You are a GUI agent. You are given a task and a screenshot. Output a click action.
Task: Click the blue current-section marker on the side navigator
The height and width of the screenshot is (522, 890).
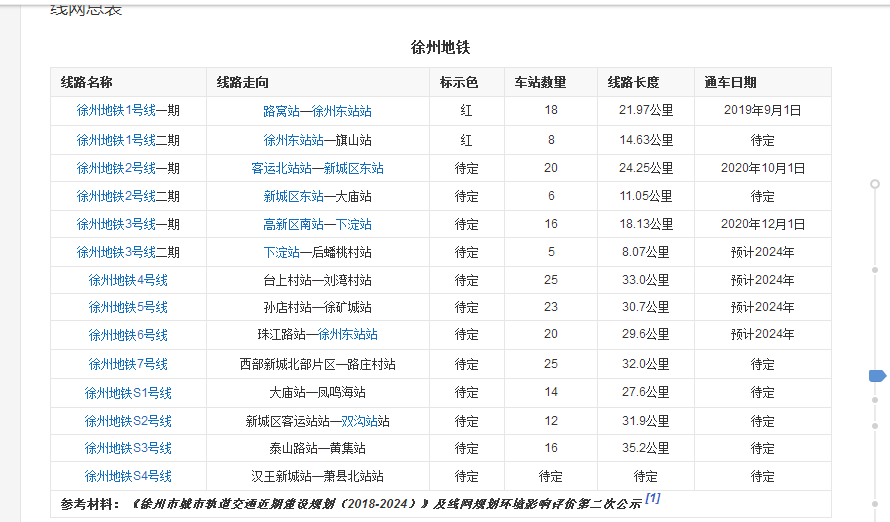877,376
